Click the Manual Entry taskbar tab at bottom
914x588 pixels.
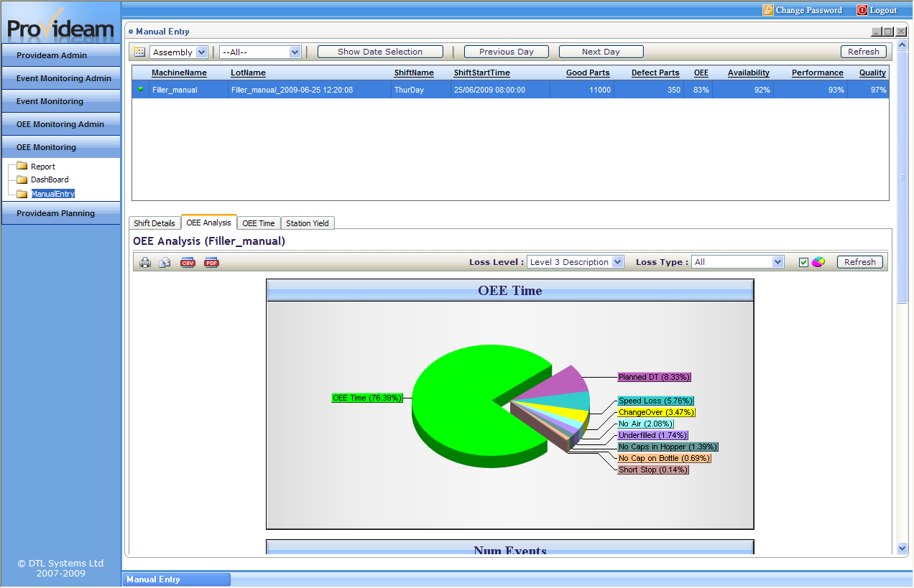[x=177, y=579]
